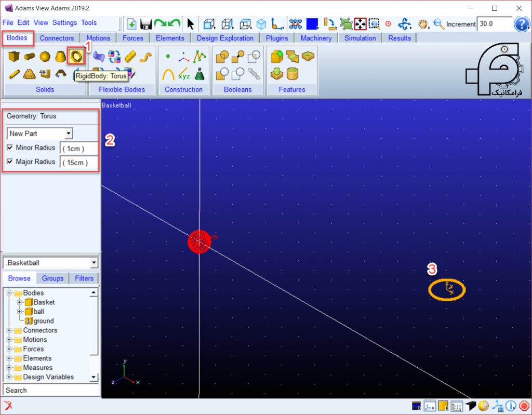Select the Point Table xyz tool
The height and width of the screenshot is (415, 532).
click(x=184, y=74)
